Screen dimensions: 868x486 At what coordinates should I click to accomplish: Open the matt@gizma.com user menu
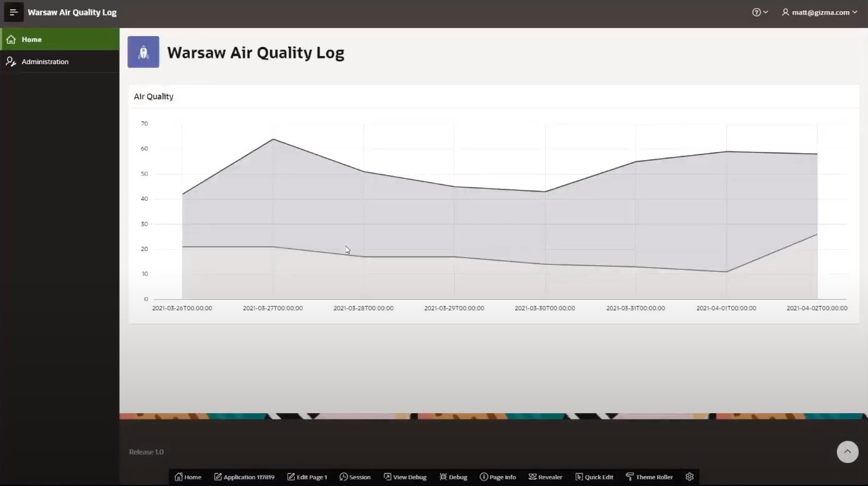(819, 12)
